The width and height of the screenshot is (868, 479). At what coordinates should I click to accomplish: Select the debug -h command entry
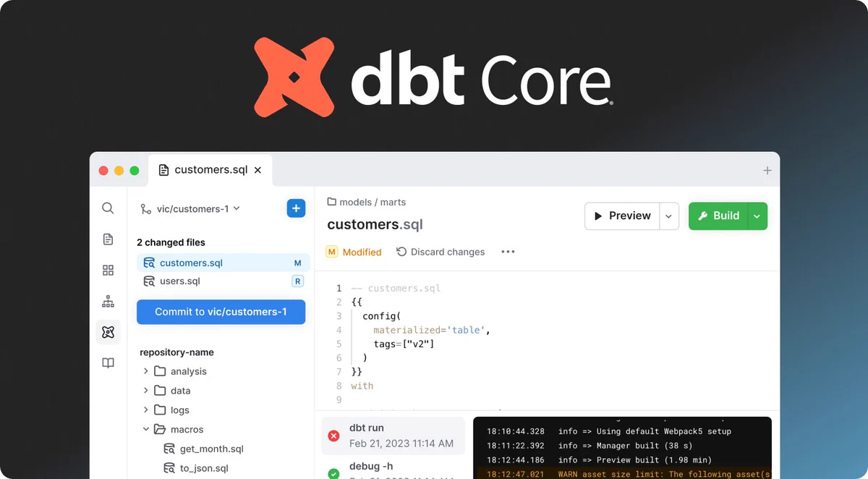(393, 468)
